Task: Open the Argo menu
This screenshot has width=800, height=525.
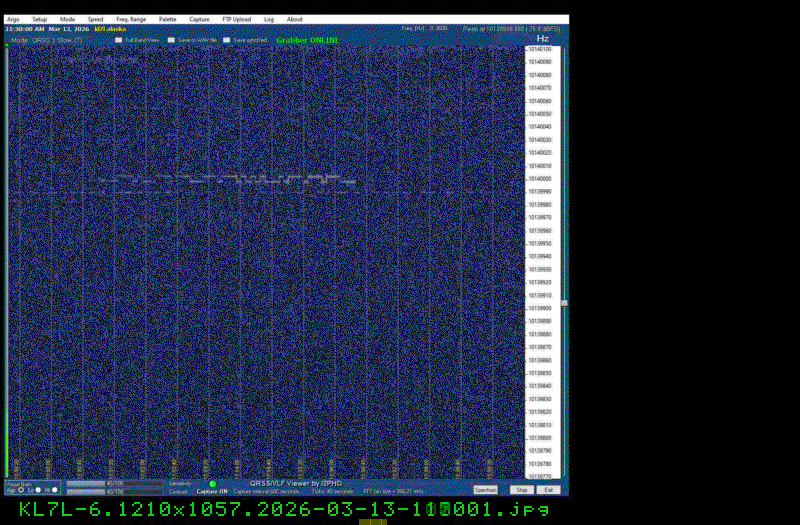Action: click(x=12, y=19)
